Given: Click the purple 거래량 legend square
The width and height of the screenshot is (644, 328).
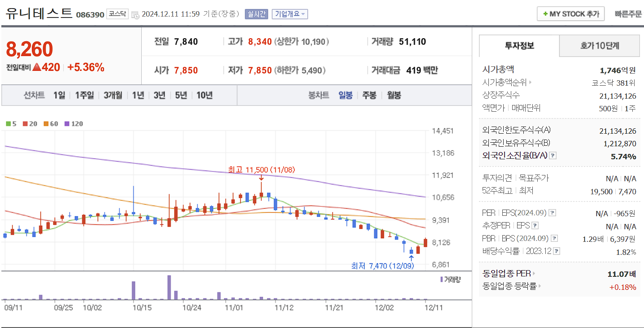Looking at the screenshot, I should coord(442,280).
